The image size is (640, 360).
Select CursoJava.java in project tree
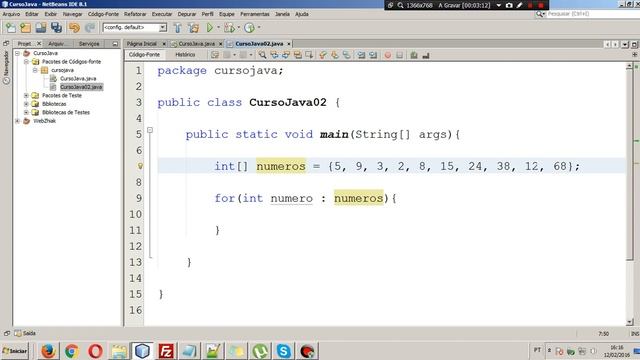(78, 78)
